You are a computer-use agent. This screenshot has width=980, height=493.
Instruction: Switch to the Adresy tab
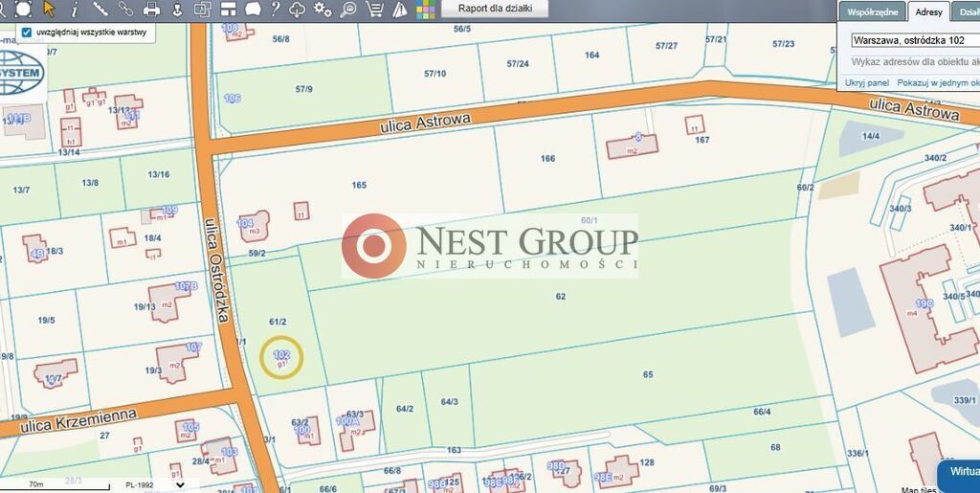click(x=928, y=11)
